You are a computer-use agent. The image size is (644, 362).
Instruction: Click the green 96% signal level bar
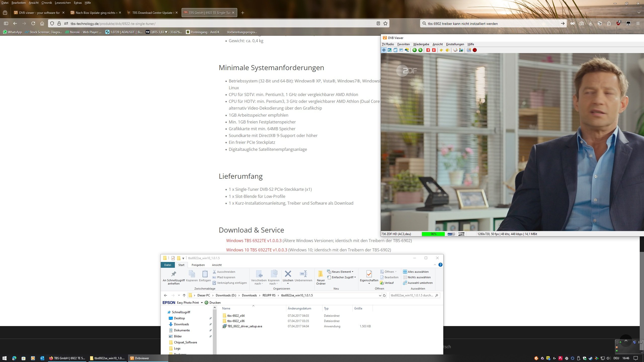coord(433,234)
